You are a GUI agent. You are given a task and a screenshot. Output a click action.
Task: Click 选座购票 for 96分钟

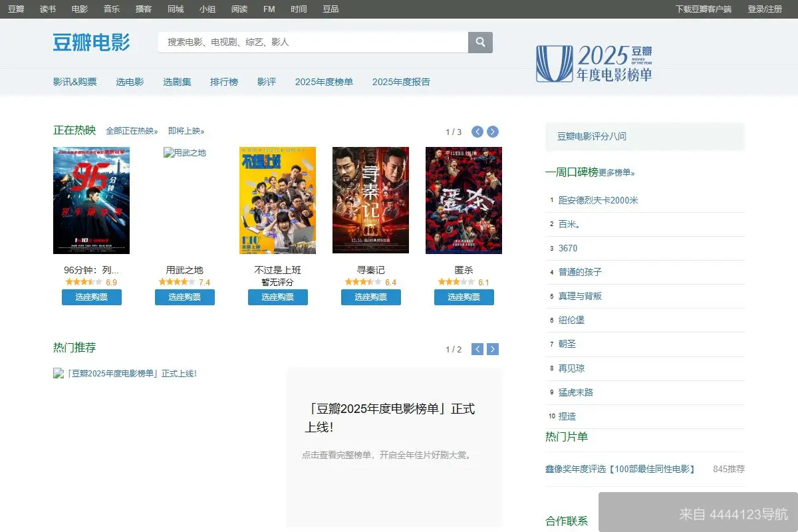tap(91, 297)
